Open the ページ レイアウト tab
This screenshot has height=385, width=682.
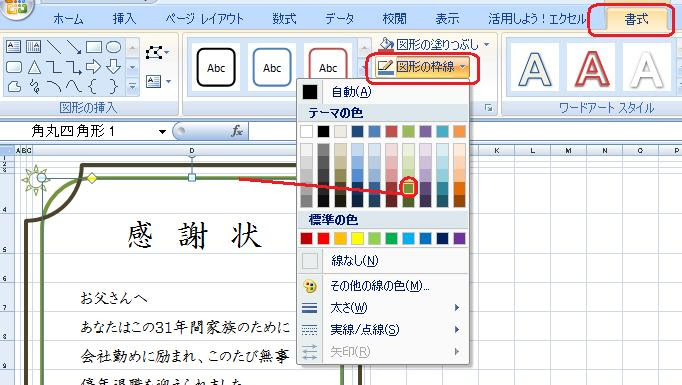point(204,19)
